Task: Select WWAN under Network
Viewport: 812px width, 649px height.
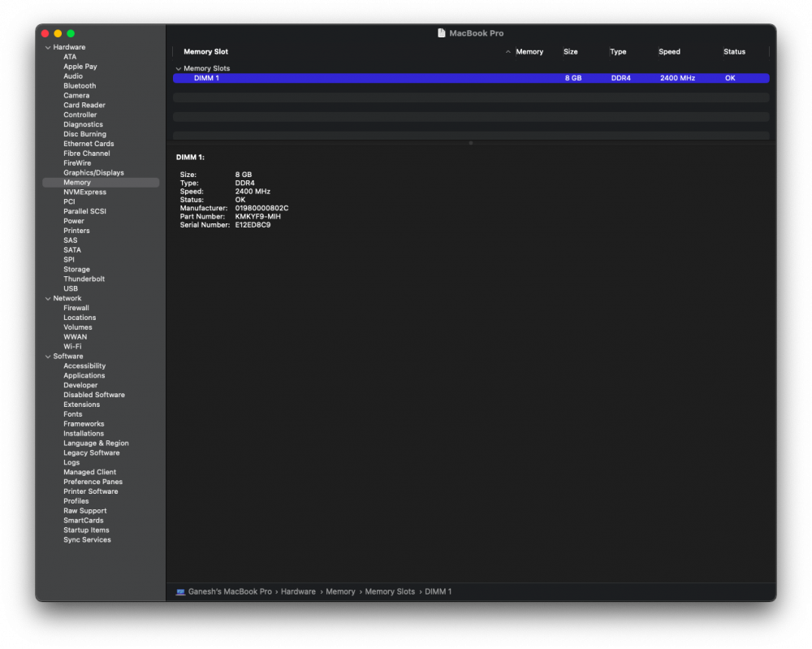Action: click(x=75, y=337)
